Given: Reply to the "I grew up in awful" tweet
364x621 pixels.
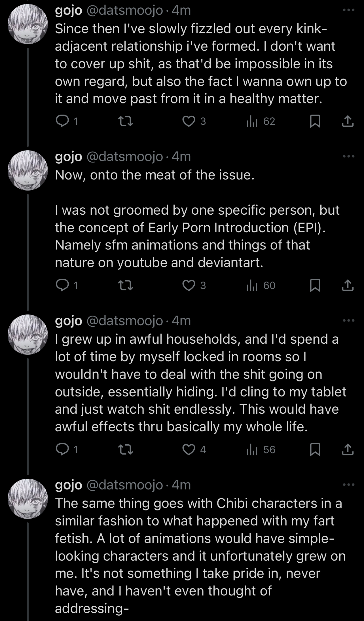Looking at the screenshot, I should tap(61, 450).
